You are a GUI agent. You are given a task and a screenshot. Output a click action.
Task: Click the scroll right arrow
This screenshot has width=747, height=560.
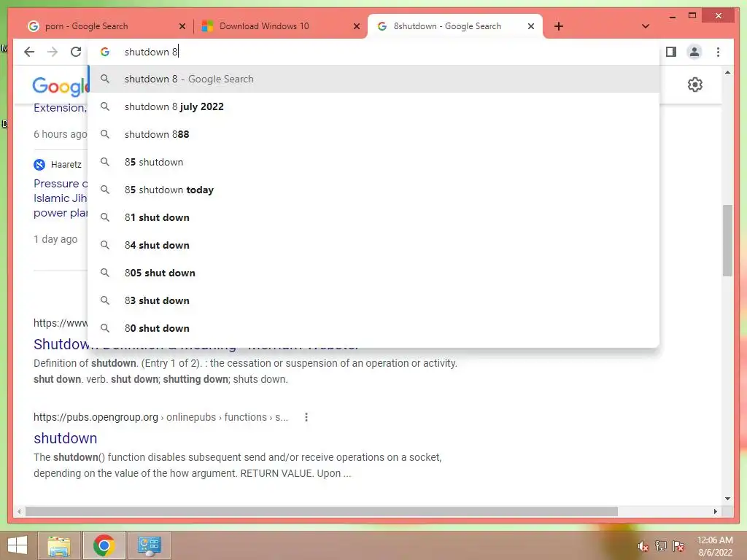tap(715, 511)
